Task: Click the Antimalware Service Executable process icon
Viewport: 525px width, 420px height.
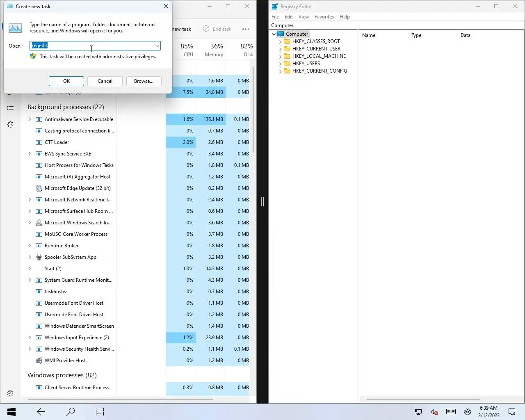Action: pos(39,119)
